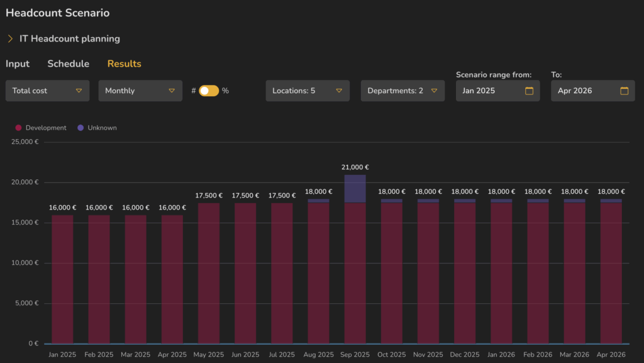
Task: Expand IT Headcount planning chevron
Action: point(10,39)
